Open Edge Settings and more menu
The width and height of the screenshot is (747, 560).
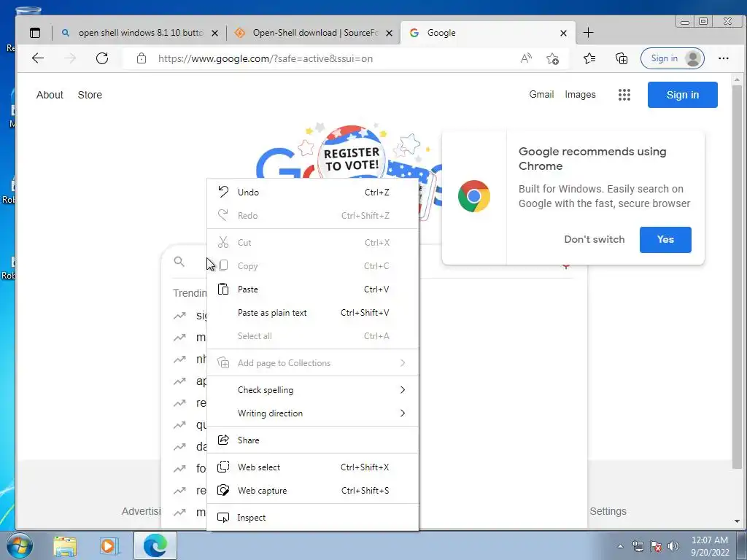[x=723, y=58]
